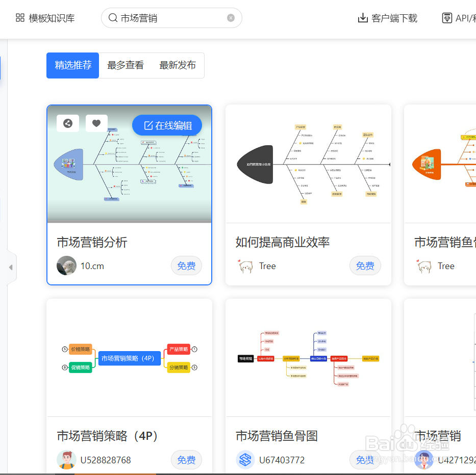Click the 如何提高商业效率 title
This screenshot has width=476, height=475.
coord(282,243)
